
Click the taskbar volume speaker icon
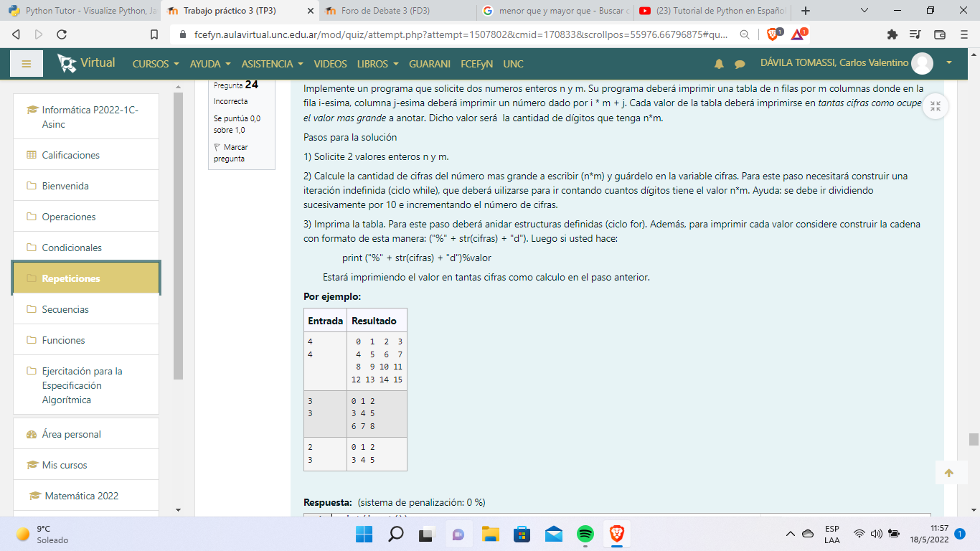(876, 534)
